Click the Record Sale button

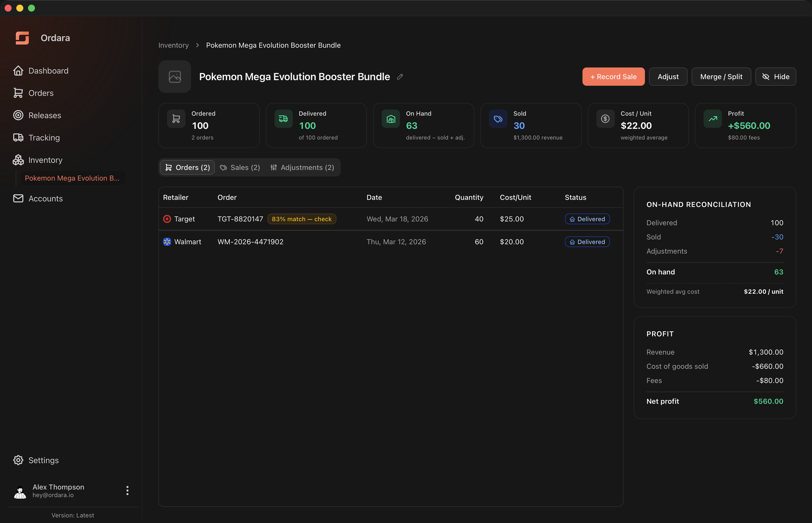coord(613,77)
